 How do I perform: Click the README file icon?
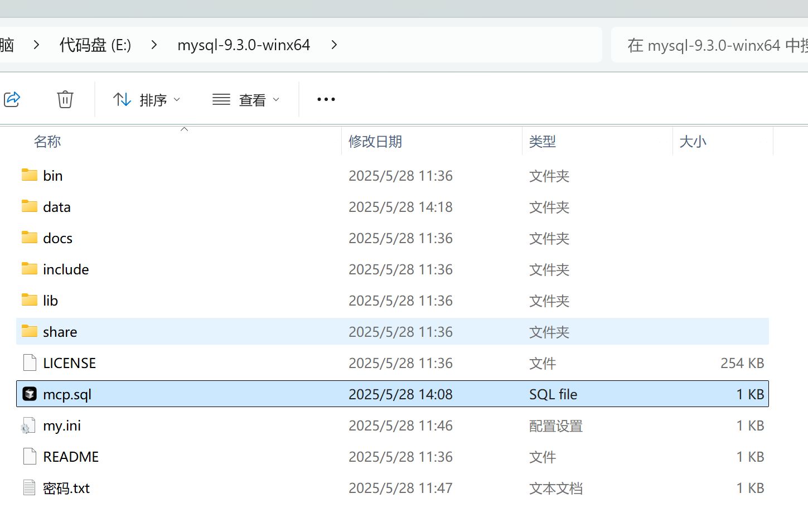tap(30, 456)
